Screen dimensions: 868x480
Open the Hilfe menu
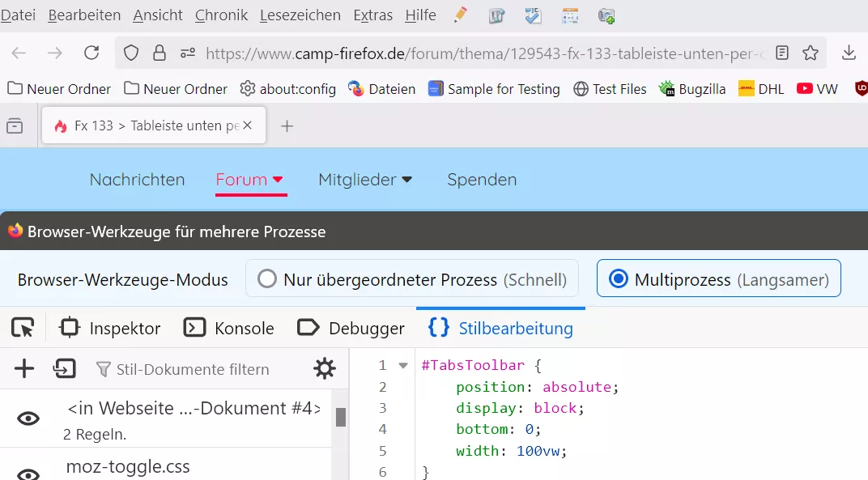tap(421, 15)
